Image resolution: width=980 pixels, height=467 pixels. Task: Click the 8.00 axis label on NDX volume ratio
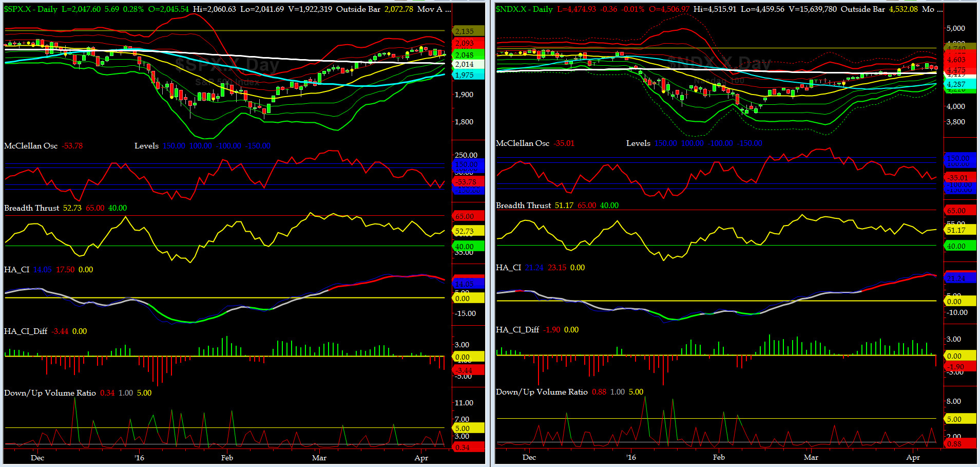(954, 401)
